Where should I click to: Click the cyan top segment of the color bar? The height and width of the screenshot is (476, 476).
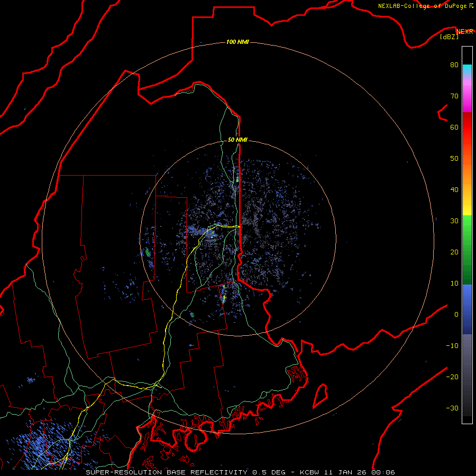click(x=467, y=69)
